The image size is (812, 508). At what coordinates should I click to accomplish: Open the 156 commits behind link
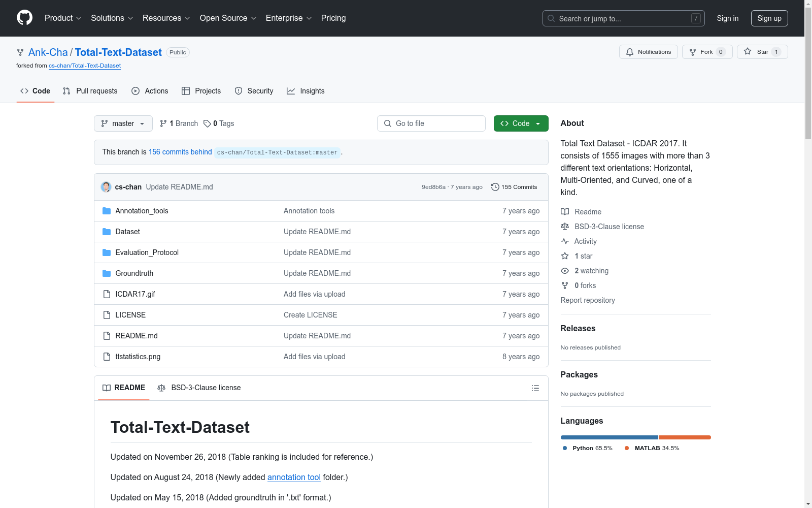point(180,152)
